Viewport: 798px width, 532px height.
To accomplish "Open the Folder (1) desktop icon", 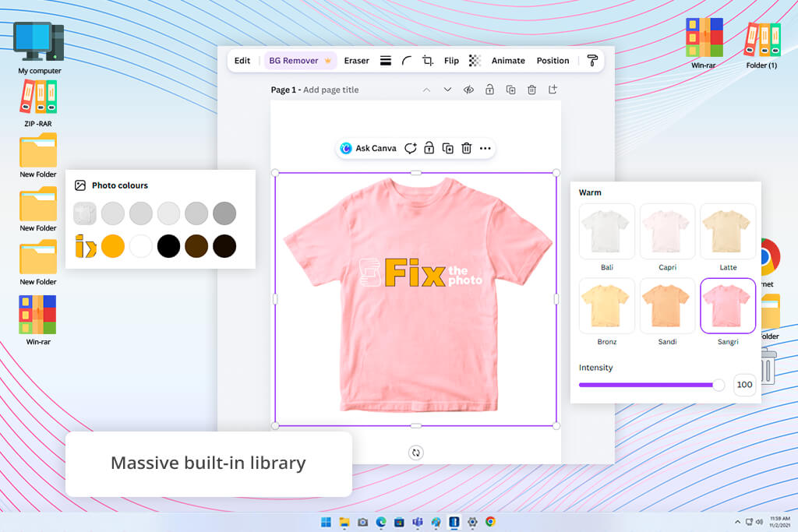I will tap(762, 46).
